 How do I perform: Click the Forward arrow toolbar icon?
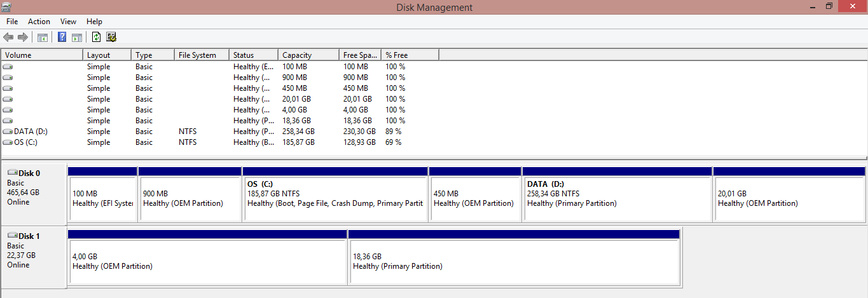[x=23, y=37]
